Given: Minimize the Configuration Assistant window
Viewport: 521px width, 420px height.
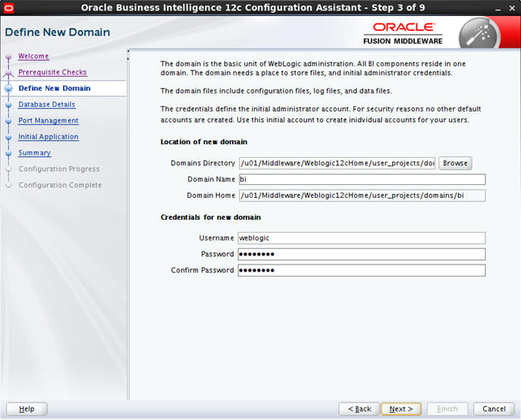Looking at the screenshot, I should (x=497, y=8).
